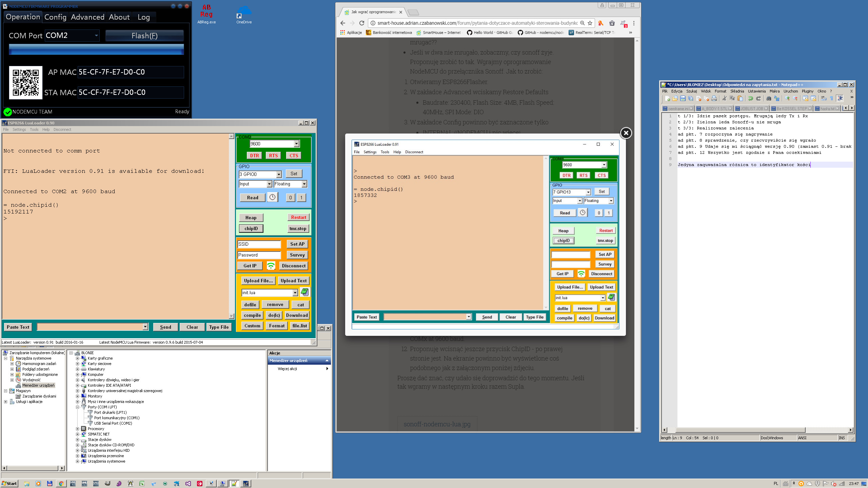Image resolution: width=868 pixels, height=488 pixels.
Task: Click Cut scissors icon in Notepad++
Action: 725,98
